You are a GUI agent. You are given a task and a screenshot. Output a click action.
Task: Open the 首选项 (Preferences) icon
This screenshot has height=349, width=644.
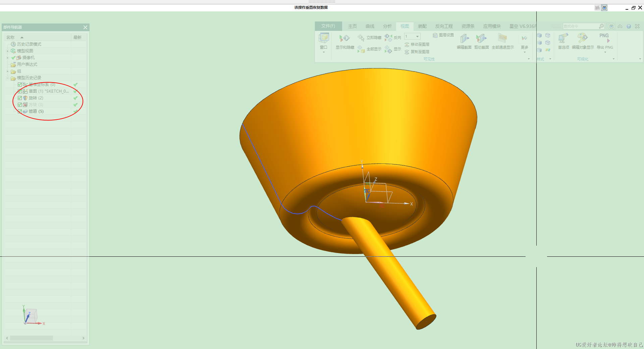(x=563, y=38)
